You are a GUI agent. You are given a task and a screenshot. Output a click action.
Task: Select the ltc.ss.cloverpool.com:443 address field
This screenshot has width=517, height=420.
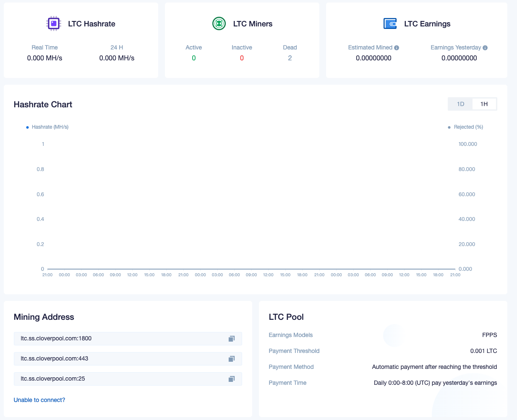click(x=128, y=359)
